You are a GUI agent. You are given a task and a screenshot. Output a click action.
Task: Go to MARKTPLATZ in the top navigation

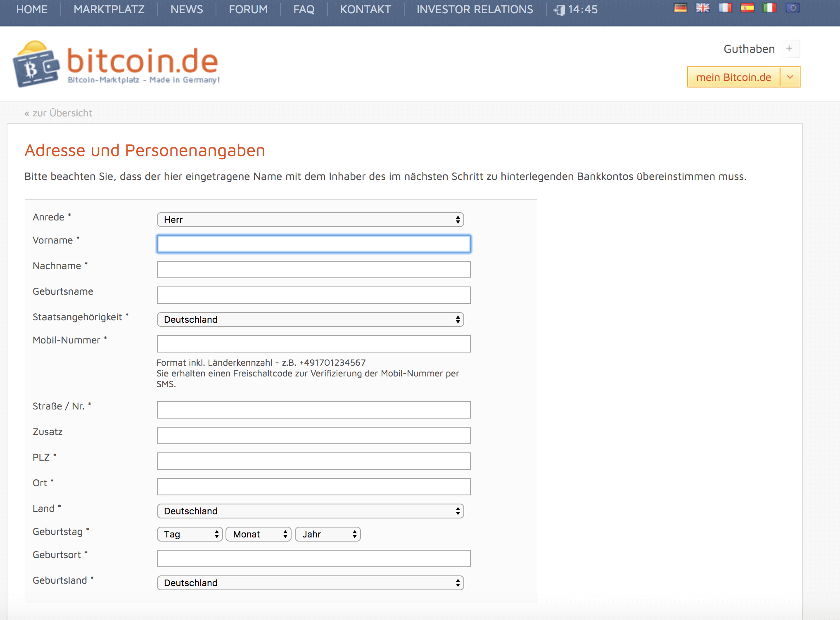pyautogui.click(x=109, y=9)
